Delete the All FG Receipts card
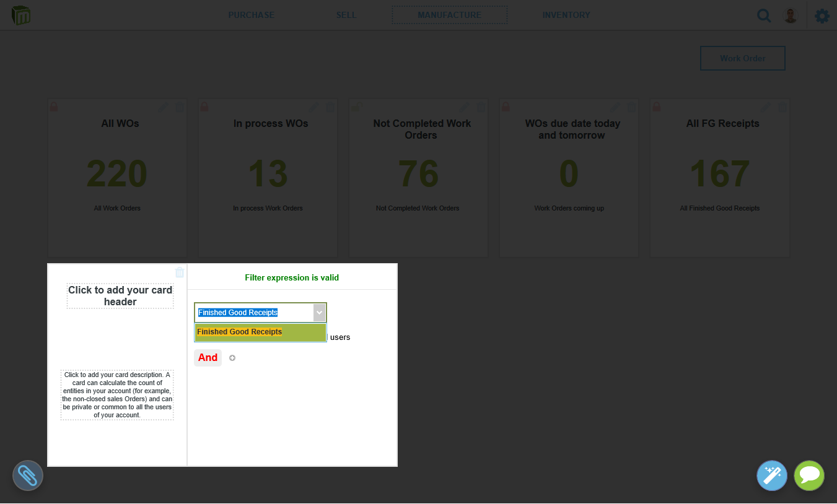The image size is (837, 504). point(782,107)
